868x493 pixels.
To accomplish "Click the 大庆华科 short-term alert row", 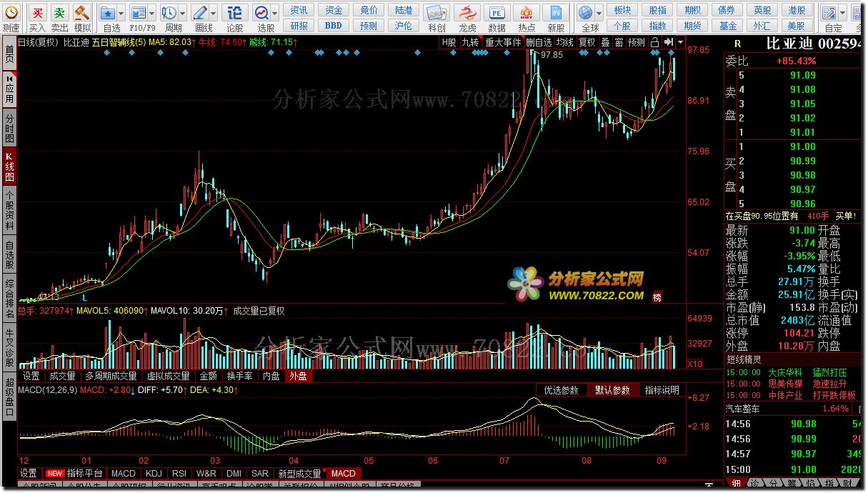I will [792, 372].
